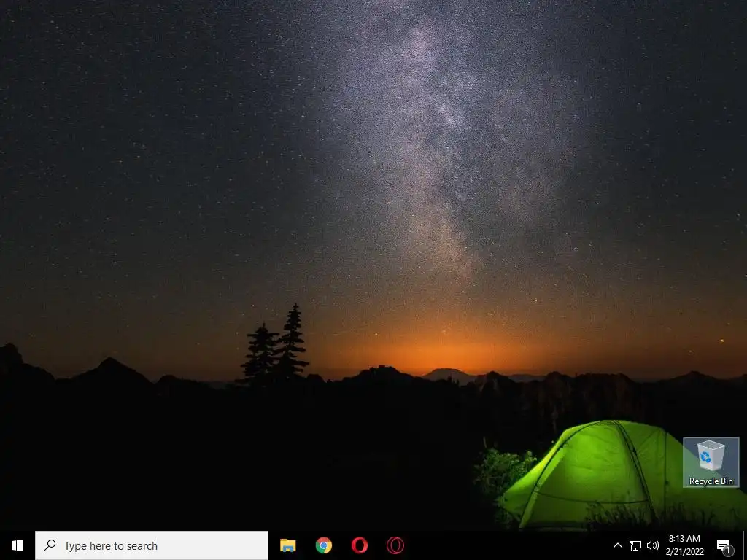Image resolution: width=747 pixels, height=560 pixels.
Task: Launch Google Chrome from the taskbar
Action: point(323,545)
